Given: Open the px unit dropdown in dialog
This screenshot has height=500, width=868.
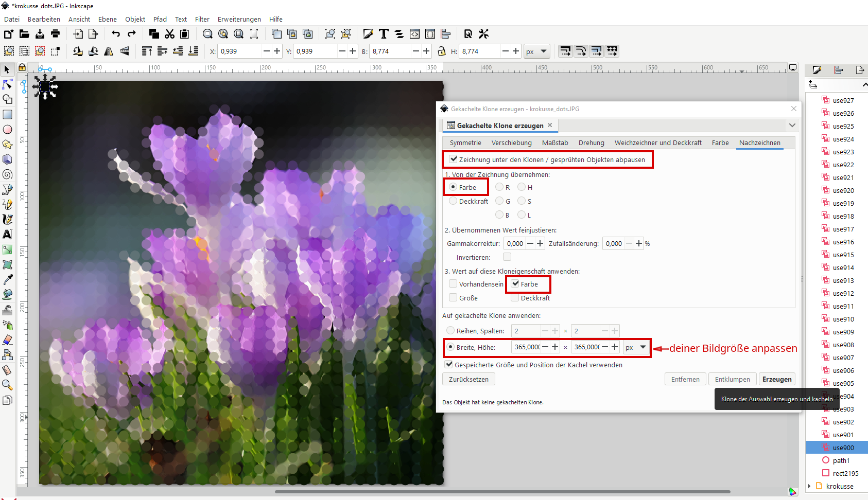Looking at the screenshot, I should pos(636,347).
